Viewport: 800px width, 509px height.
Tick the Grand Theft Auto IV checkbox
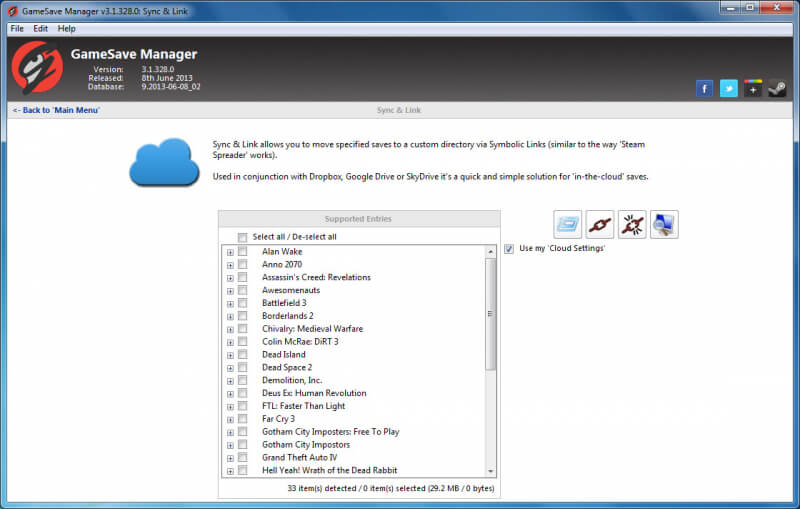point(243,457)
